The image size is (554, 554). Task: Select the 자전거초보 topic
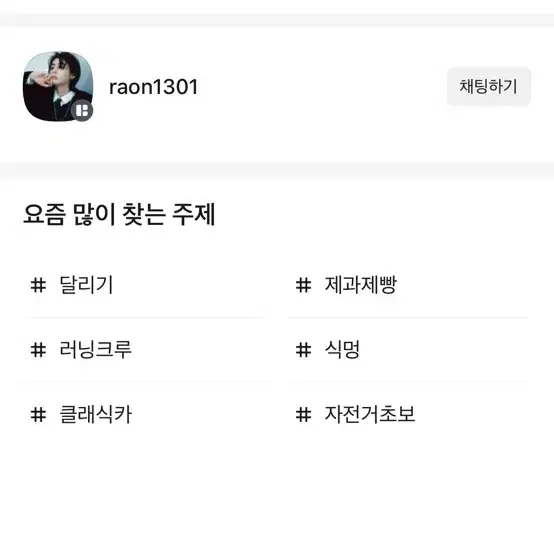coord(370,414)
